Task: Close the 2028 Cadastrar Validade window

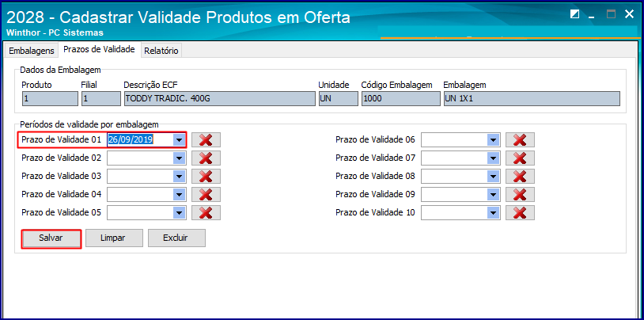Action: (629, 14)
